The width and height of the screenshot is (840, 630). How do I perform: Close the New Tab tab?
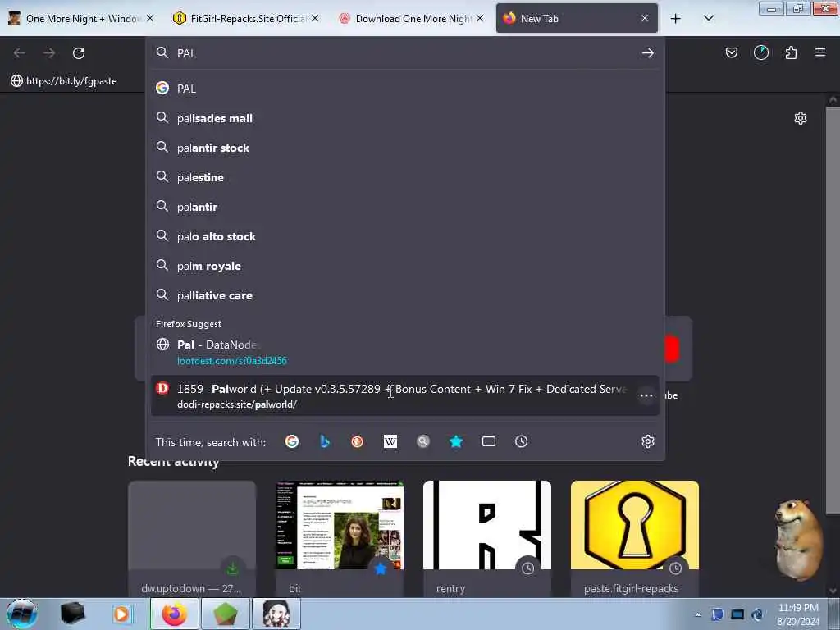click(x=645, y=18)
